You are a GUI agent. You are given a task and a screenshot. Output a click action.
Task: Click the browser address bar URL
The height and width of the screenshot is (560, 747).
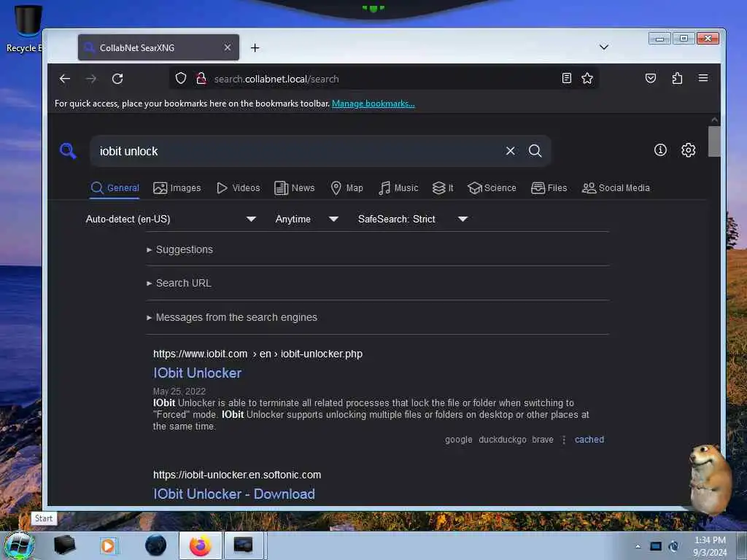(x=276, y=79)
